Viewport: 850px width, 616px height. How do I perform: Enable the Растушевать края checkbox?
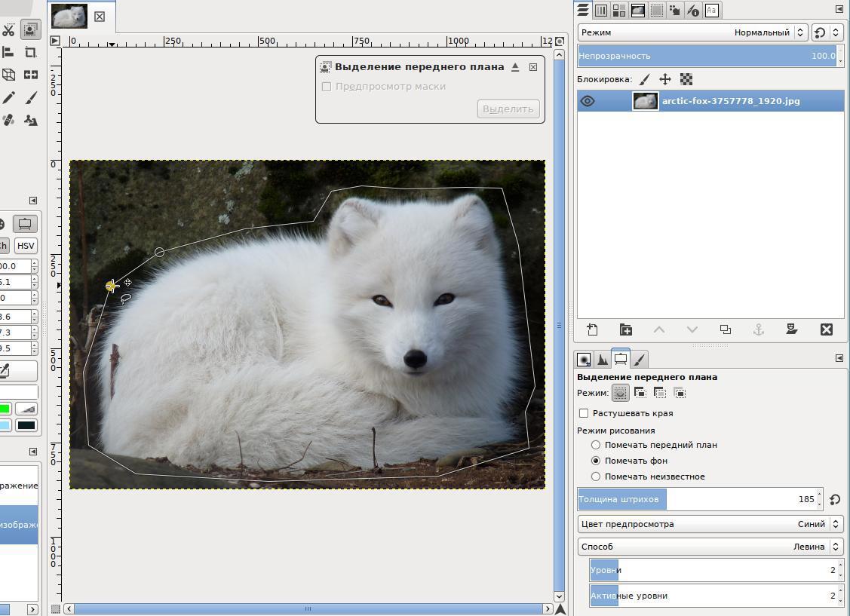tap(584, 413)
